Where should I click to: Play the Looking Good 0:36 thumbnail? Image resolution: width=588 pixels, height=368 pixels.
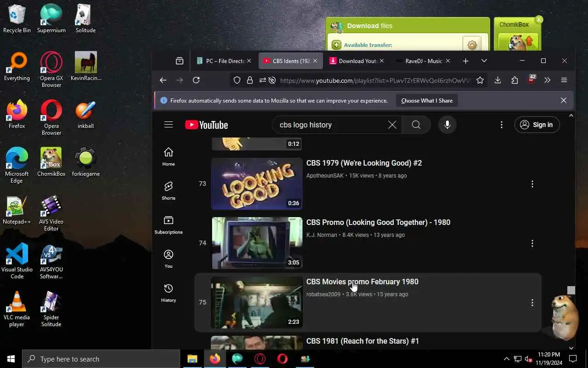tap(257, 184)
